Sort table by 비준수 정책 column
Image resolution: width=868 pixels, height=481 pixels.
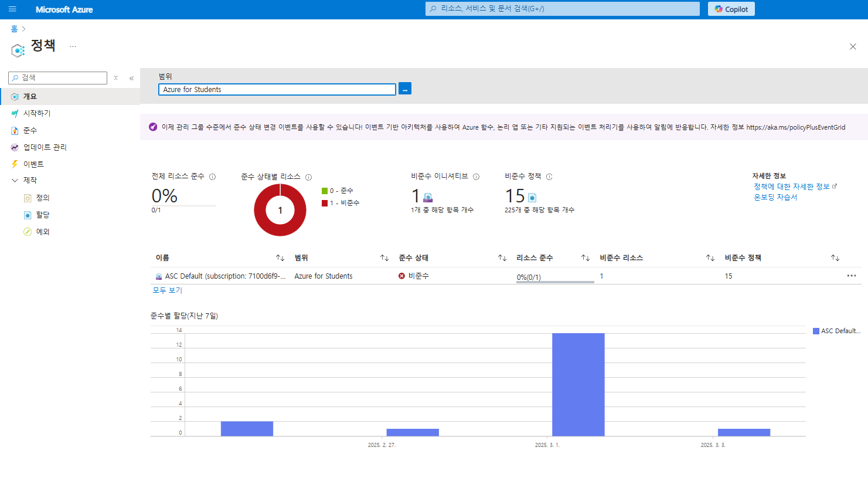click(835, 258)
